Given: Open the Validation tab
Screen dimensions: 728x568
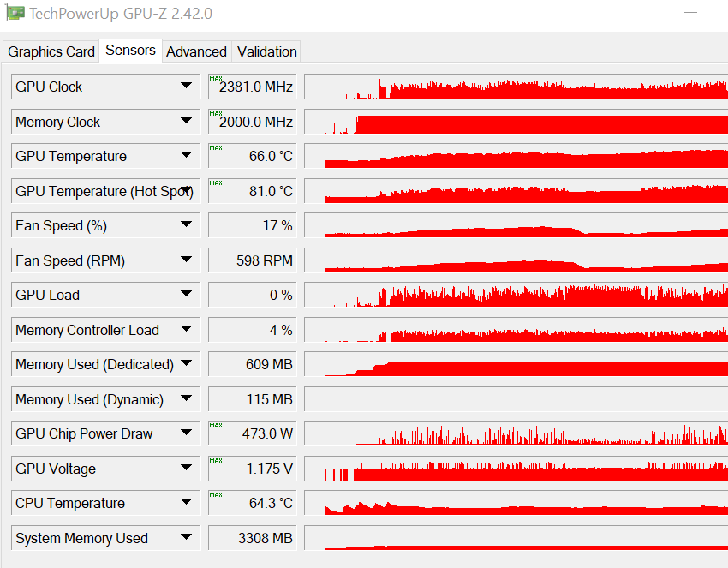Looking at the screenshot, I should pyautogui.click(x=266, y=51).
